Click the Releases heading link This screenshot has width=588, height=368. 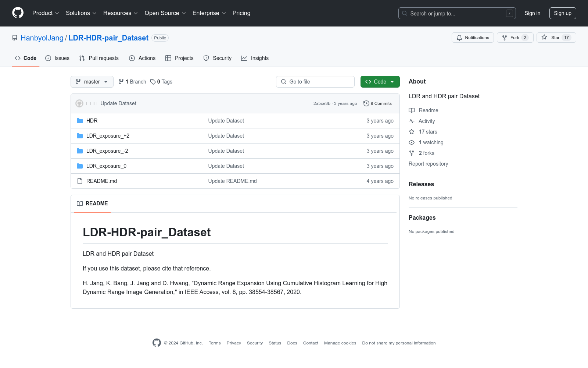click(x=421, y=184)
